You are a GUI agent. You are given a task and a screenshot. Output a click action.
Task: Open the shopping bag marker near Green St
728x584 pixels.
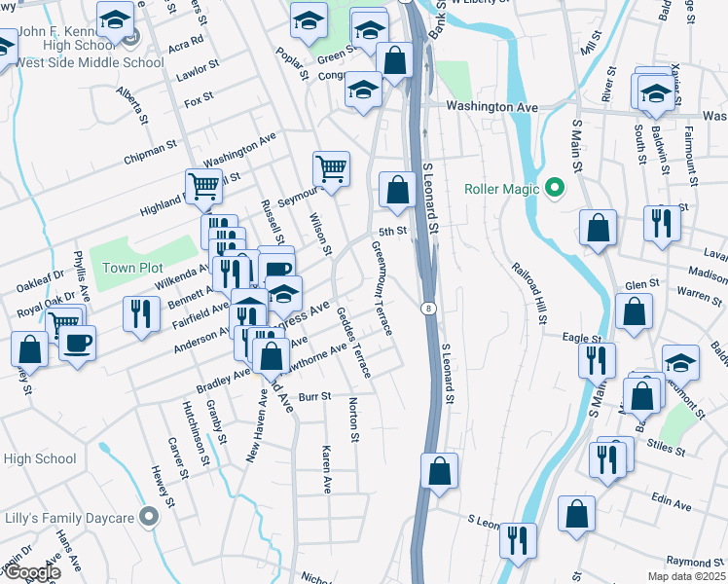[394, 60]
